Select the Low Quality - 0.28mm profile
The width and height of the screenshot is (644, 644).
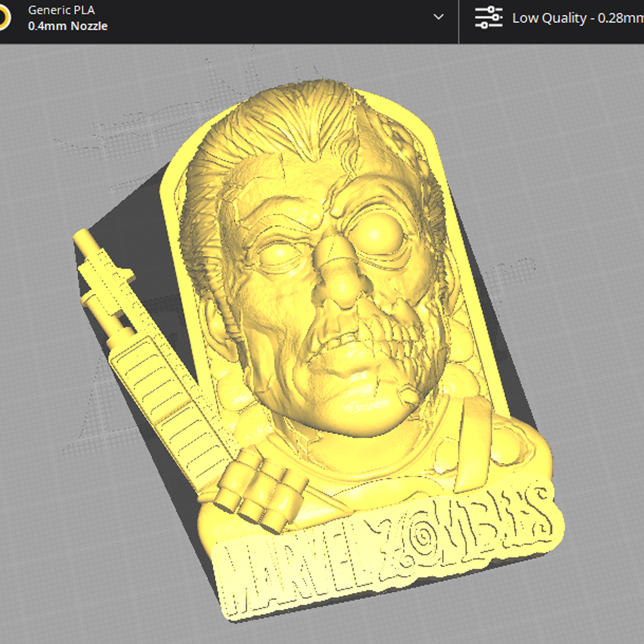click(578, 18)
